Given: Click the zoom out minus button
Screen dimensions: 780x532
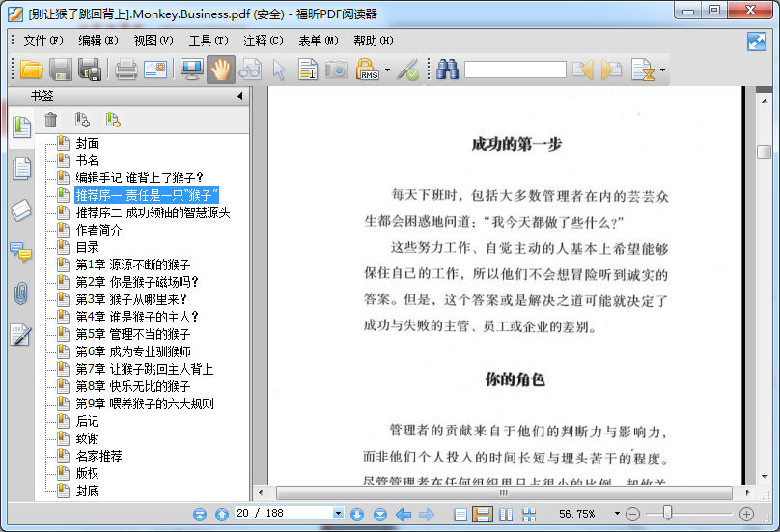Looking at the screenshot, I should (632, 514).
